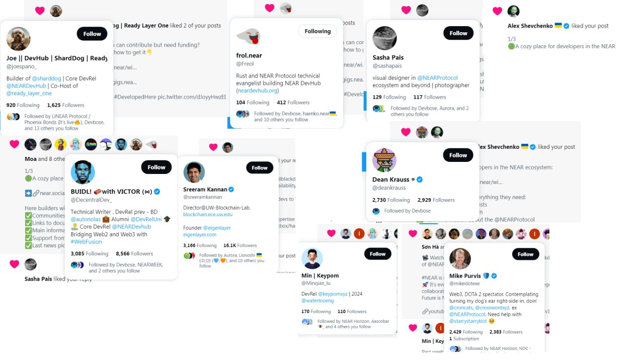Click #WebFusion hashtag in Victor's bio
Screen dimensions: 644x362
point(86,242)
